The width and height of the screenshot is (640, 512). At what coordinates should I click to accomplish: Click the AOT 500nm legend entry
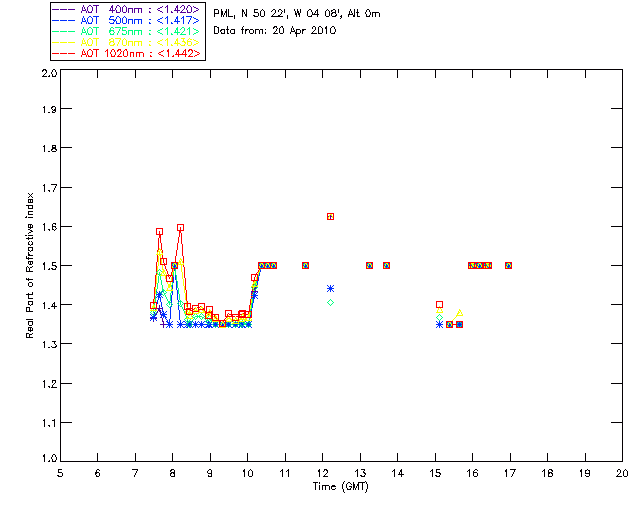point(126,20)
